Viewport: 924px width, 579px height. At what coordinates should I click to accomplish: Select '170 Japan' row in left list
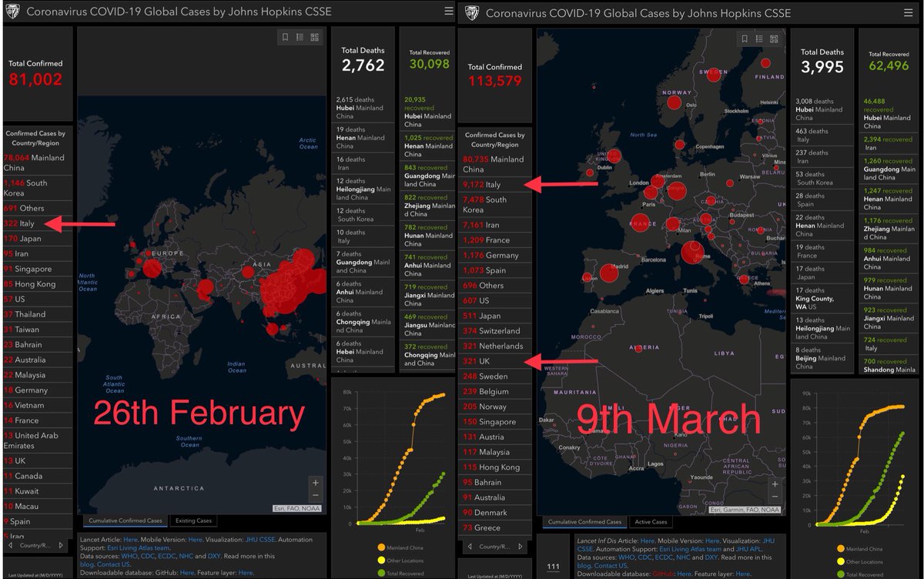pyautogui.click(x=38, y=239)
